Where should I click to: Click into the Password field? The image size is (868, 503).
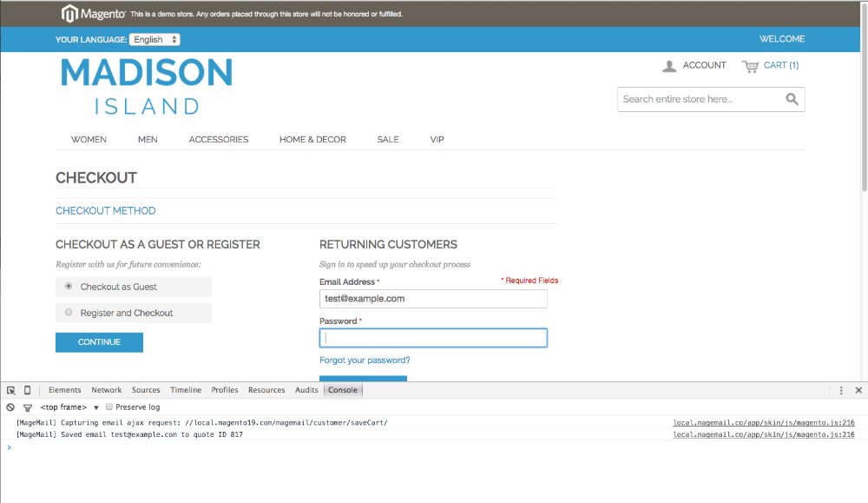[433, 338]
